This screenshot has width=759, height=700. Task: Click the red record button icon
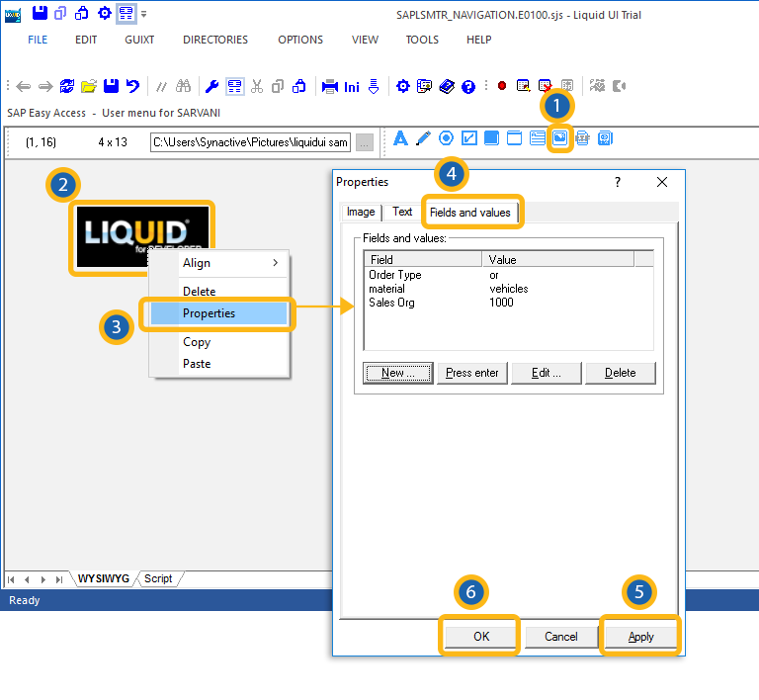(502, 86)
